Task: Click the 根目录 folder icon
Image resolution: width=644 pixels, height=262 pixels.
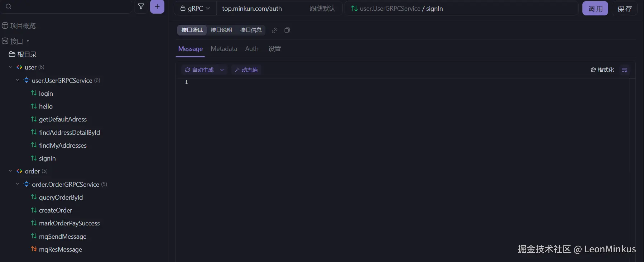Action: 12,54
